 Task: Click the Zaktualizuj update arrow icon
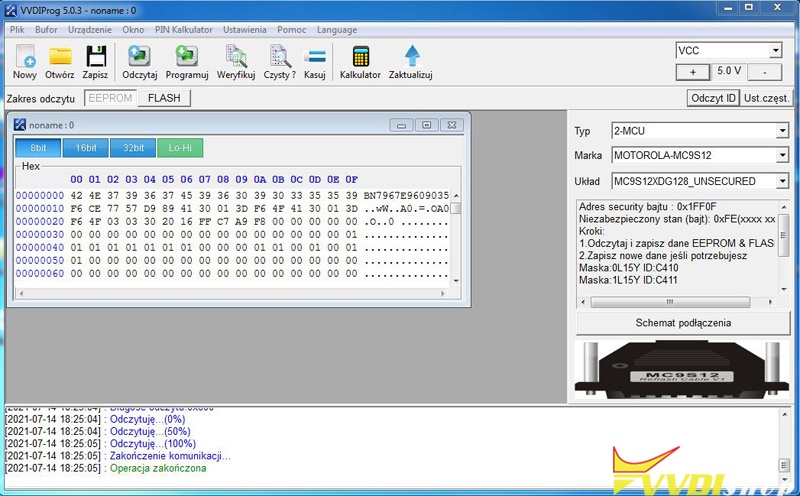412,56
